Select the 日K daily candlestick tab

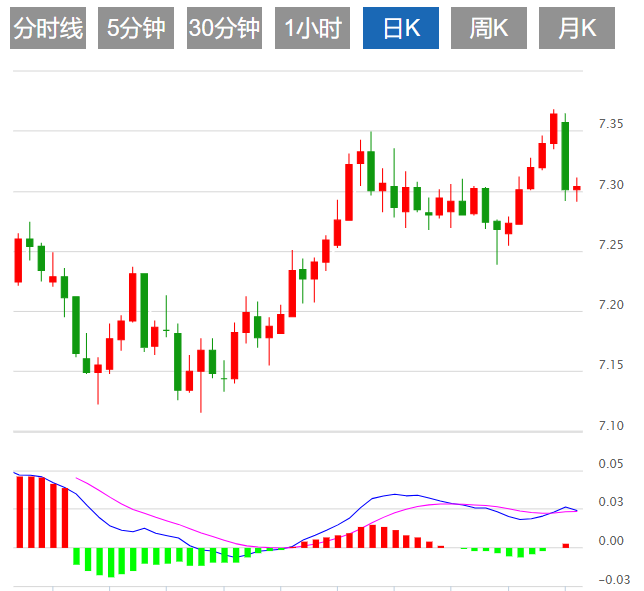pos(401,28)
